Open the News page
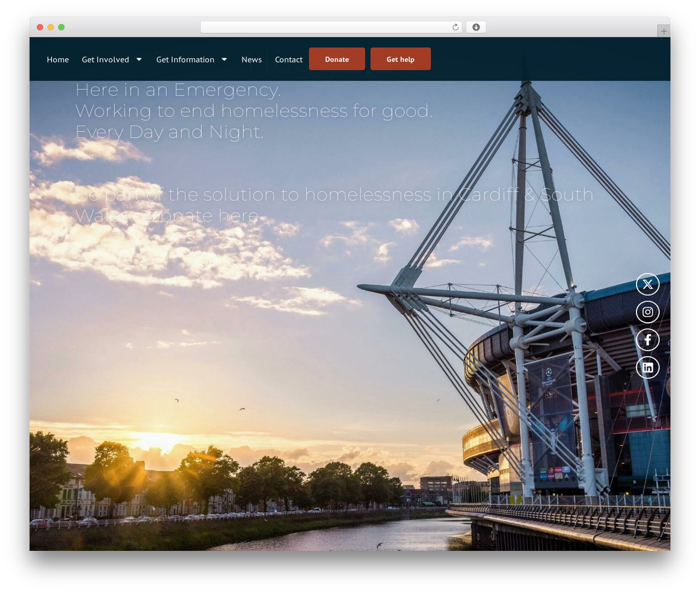This screenshot has height=593, width=700. (252, 60)
